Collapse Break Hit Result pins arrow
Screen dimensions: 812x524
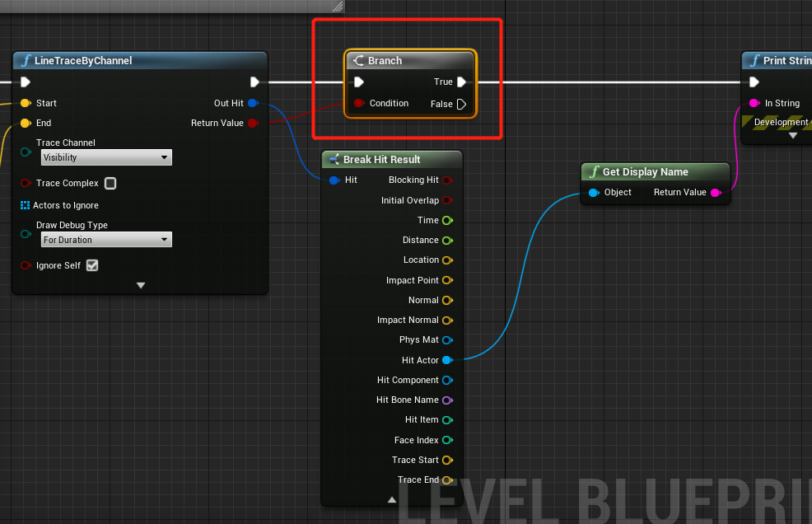click(392, 499)
